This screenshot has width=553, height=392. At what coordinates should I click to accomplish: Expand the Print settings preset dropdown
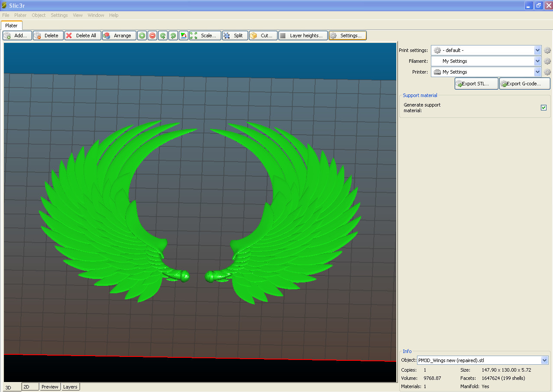click(537, 50)
